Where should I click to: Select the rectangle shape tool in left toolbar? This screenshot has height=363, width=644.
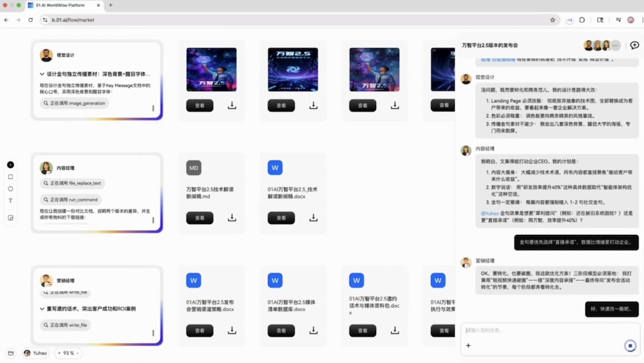tap(10, 176)
